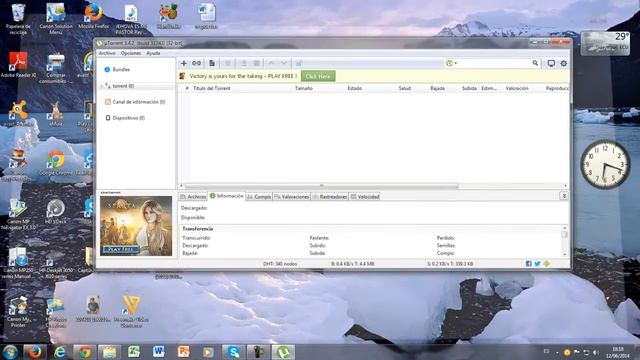Open Preferences gear icon
This screenshot has width=640, height=360.
point(564,63)
